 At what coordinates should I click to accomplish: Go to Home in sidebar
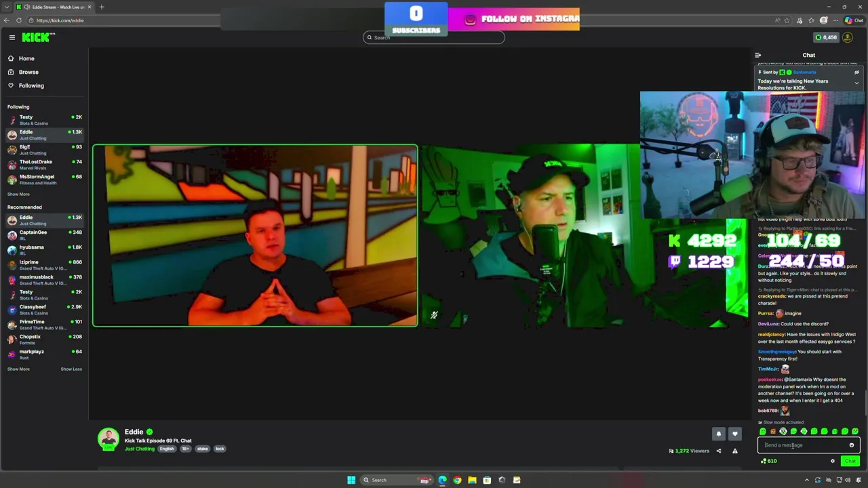[26, 58]
